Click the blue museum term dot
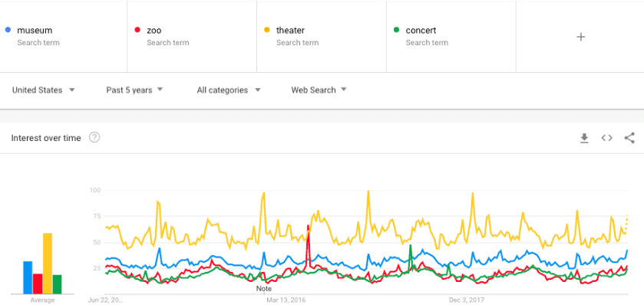The width and height of the screenshot is (644, 305). (x=8, y=30)
